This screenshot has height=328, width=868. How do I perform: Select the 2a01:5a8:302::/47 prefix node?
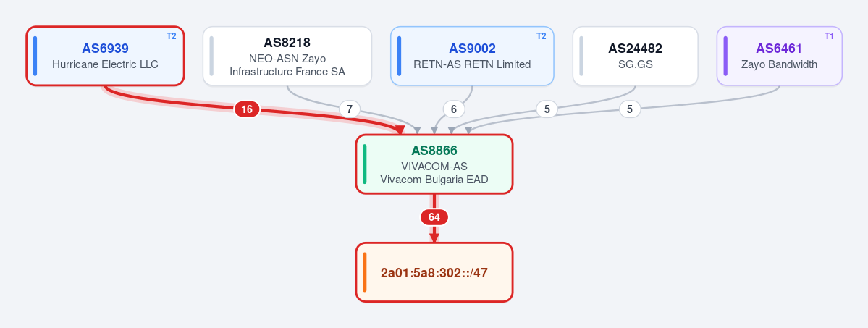point(434,272)
